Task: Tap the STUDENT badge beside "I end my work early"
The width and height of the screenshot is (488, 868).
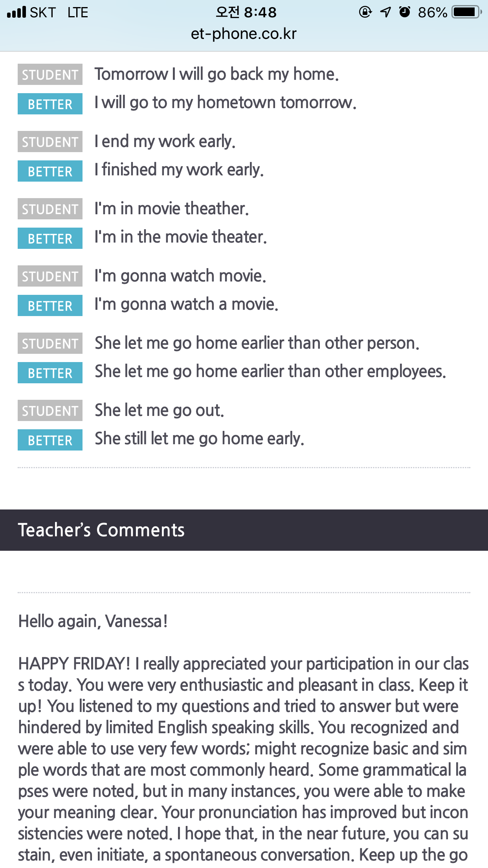Action: click(50, 142)
